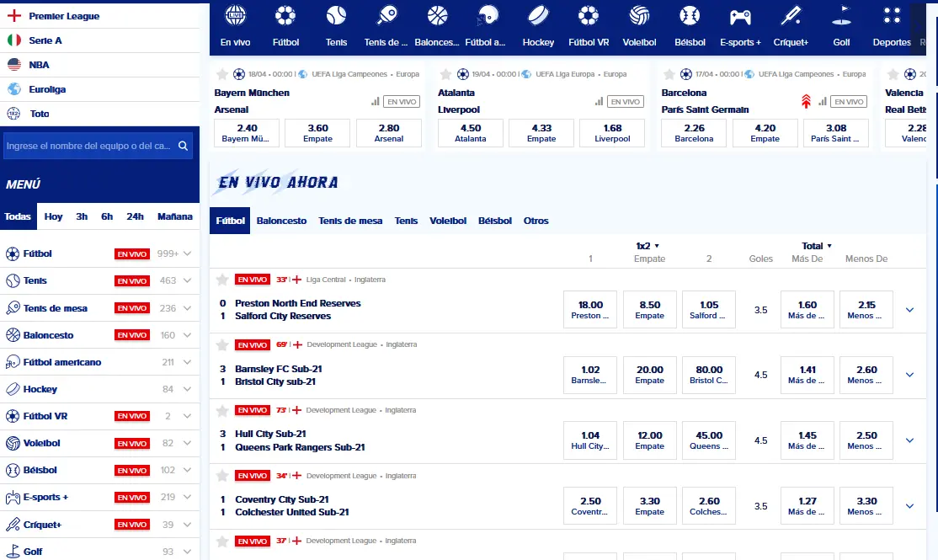Click the Golf flag icon in top bar

(841, 16)
